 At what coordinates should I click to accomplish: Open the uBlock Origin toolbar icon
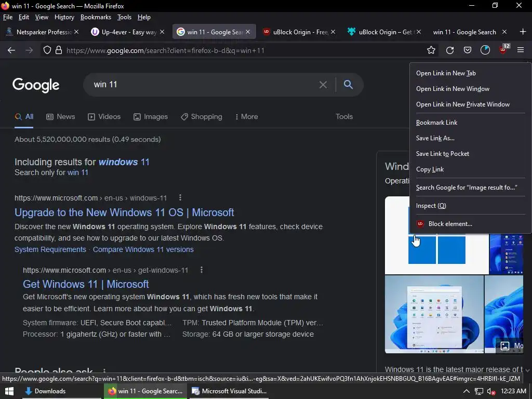click(503, 50)
